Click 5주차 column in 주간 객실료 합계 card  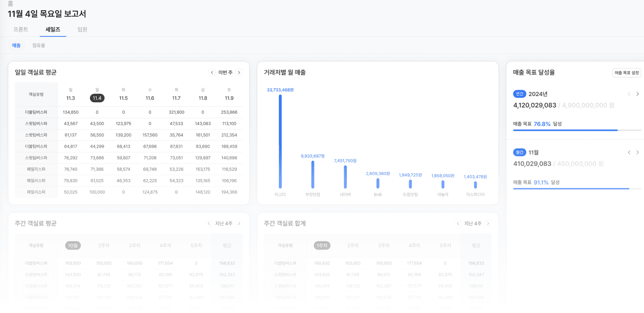tap(445, 245)
